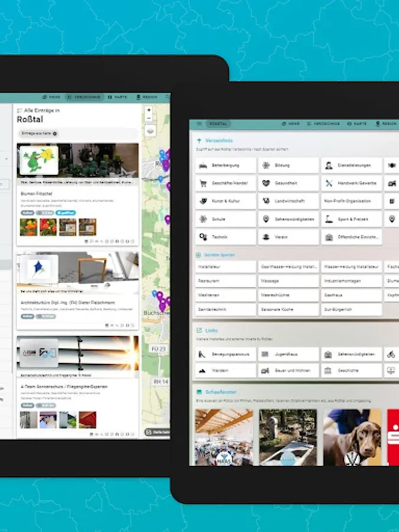The image size is (399, 532).
Task: Zoom out on the map
Action: pyautogui.click(x=148, y=118)
